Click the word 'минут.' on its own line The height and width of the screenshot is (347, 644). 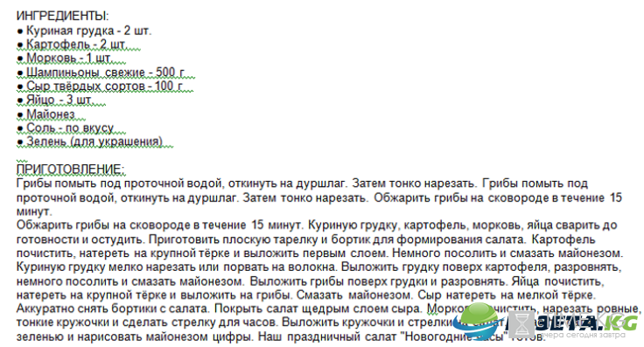pos(34,212)
